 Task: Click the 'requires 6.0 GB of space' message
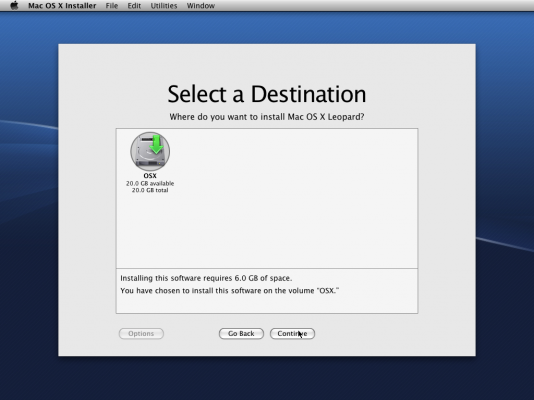pyautogui.click(x=206, y=278)
